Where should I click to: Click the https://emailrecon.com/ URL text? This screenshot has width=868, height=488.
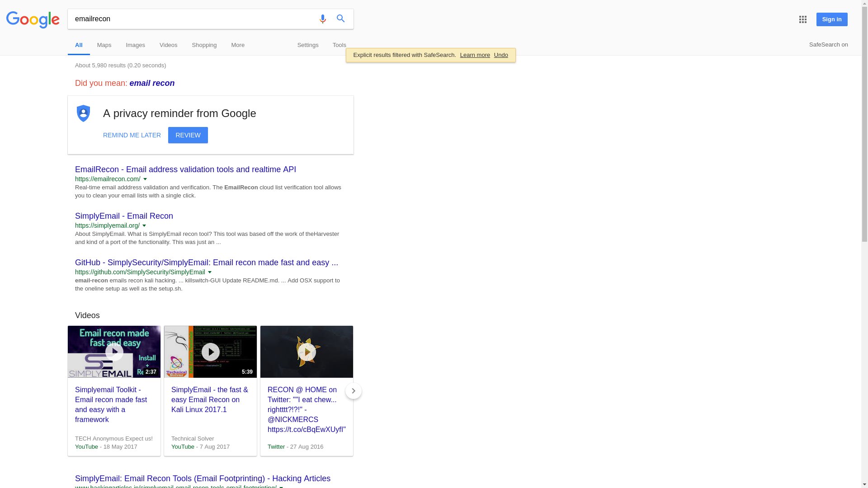tap(108, 179)
